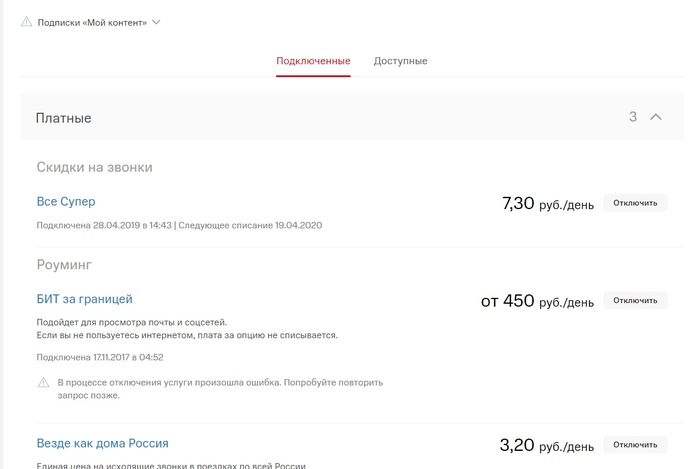700x469 pixels.
Task: Click the Скидки на звонки category heading
Action: 94,167
